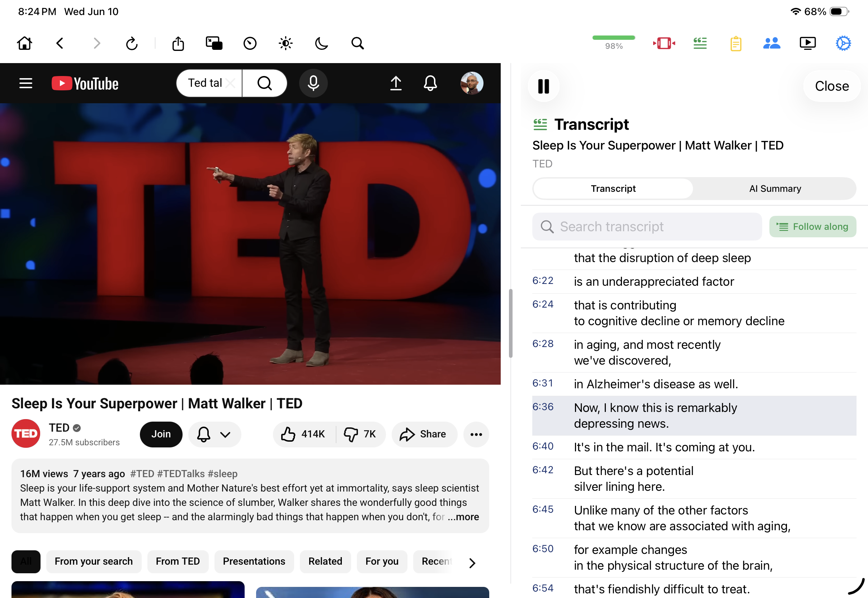Open the YouTube upload icon
868x598 pixels.
(x=396, y=83)
